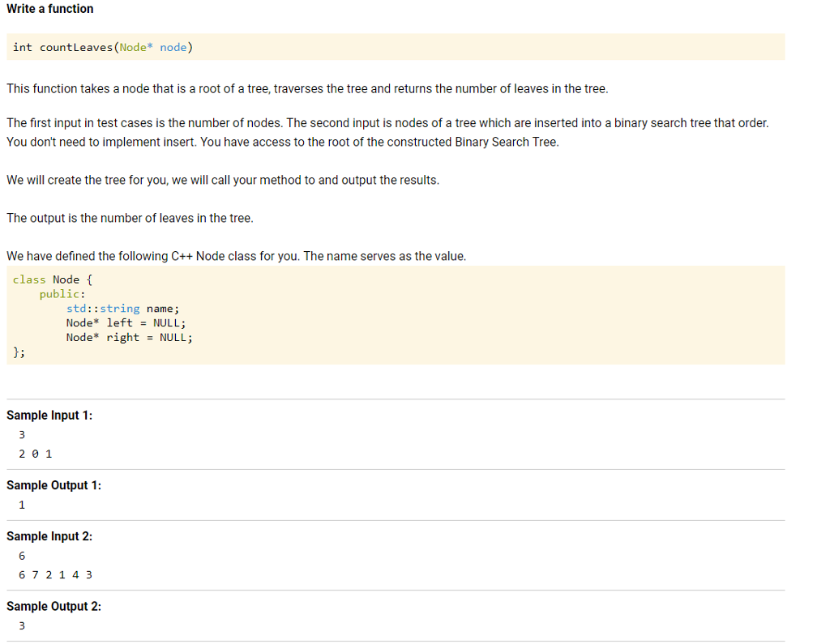The width and height of the screenshot is (830, 644).
Task: Click the closing brace of the Node class
Action: [18, 352]
